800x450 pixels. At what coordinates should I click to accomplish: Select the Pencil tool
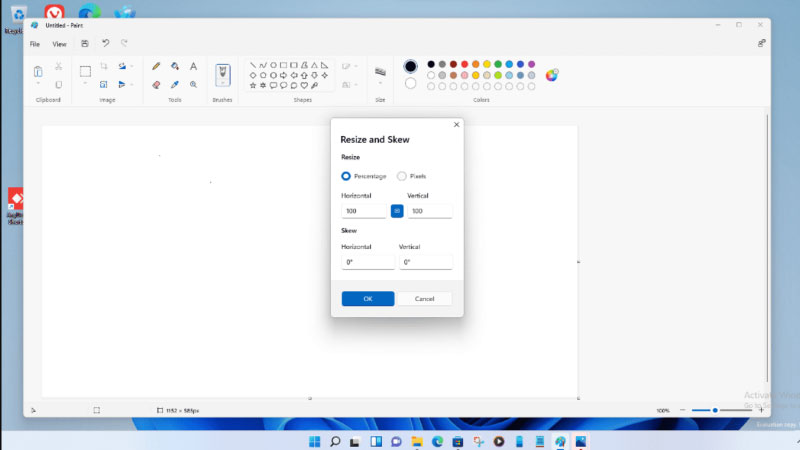pyautogui.click(x=156, y=66)
